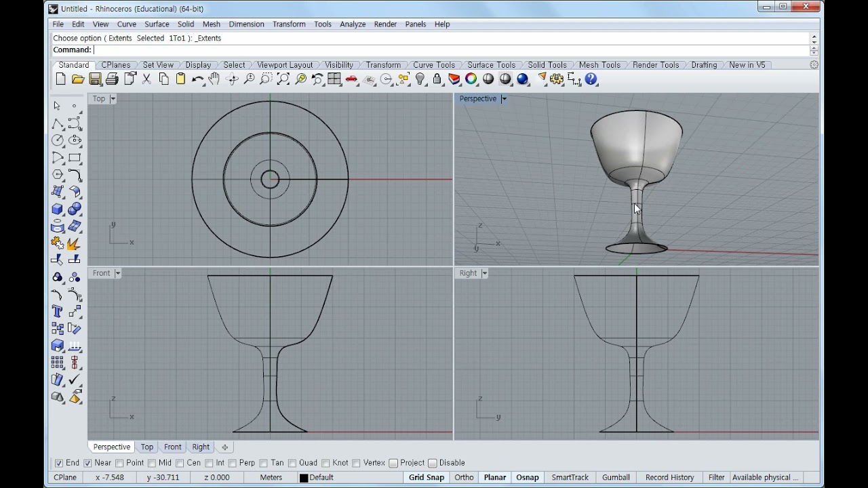Click the Print icon
Viewport: 868px width, 488px height.
112,79
